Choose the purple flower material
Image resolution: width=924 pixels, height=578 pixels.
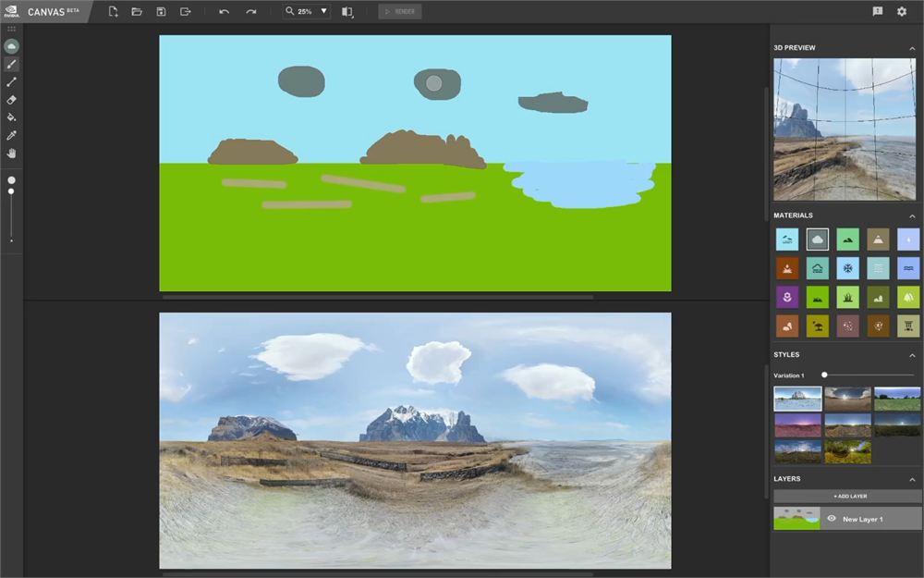tap(787, 297)
